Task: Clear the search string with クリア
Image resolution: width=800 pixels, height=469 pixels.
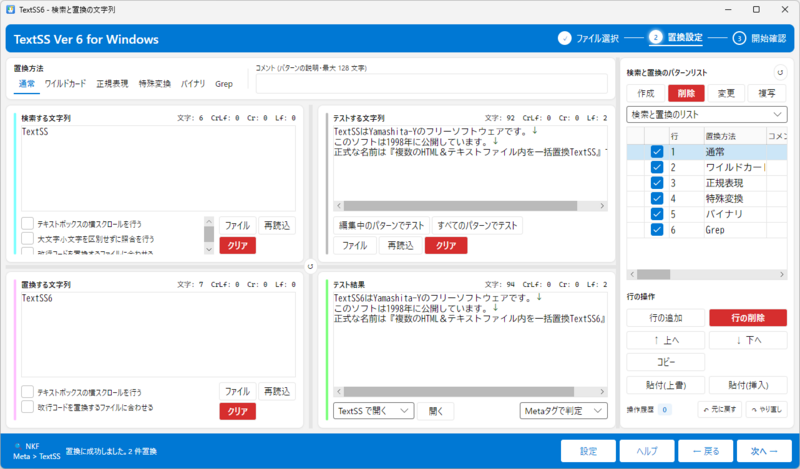Action: [x=238, y=245]
